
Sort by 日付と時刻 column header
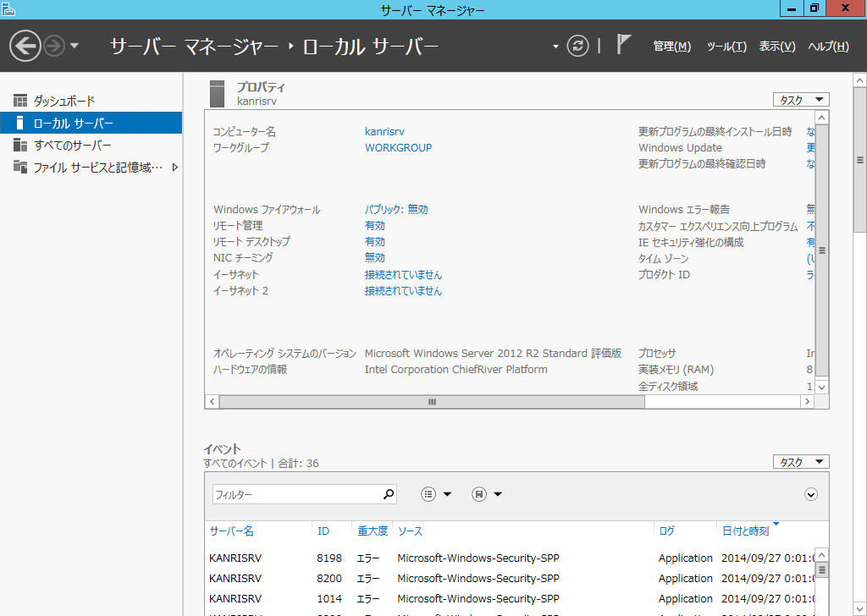tap(745, 531)
